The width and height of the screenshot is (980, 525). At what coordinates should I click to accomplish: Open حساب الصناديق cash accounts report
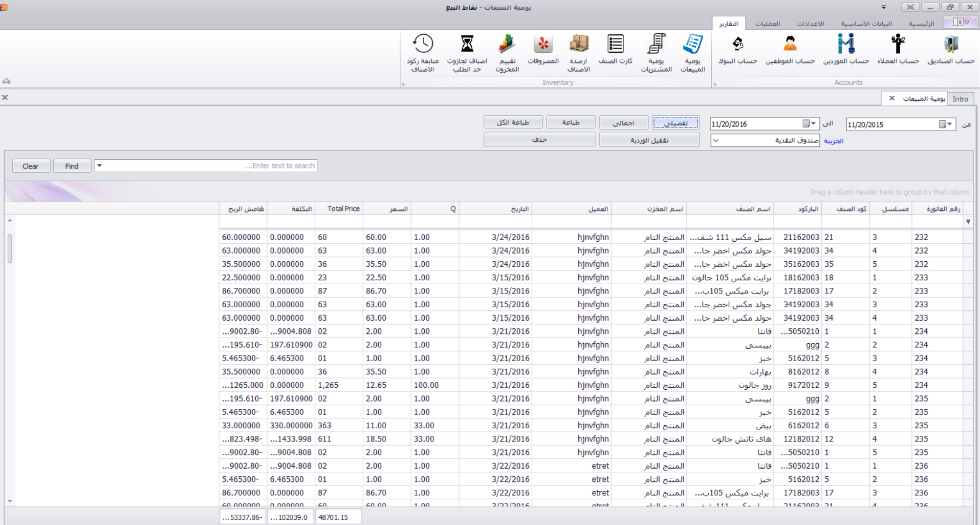tap(951, 50)
